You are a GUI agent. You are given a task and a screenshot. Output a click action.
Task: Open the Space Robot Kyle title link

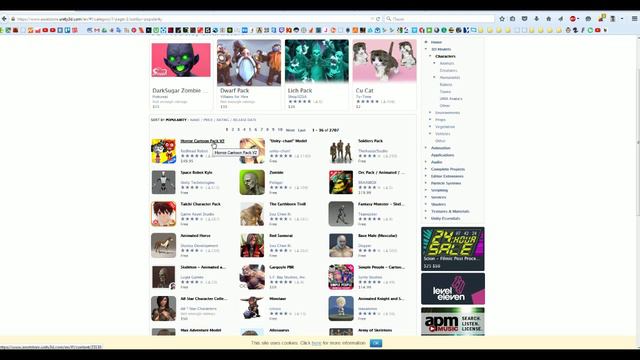coord(196,172)
